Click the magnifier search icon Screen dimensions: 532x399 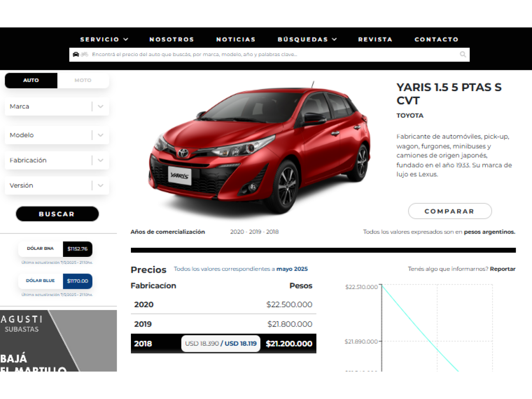pyautogui.click(x=463, y=54)
